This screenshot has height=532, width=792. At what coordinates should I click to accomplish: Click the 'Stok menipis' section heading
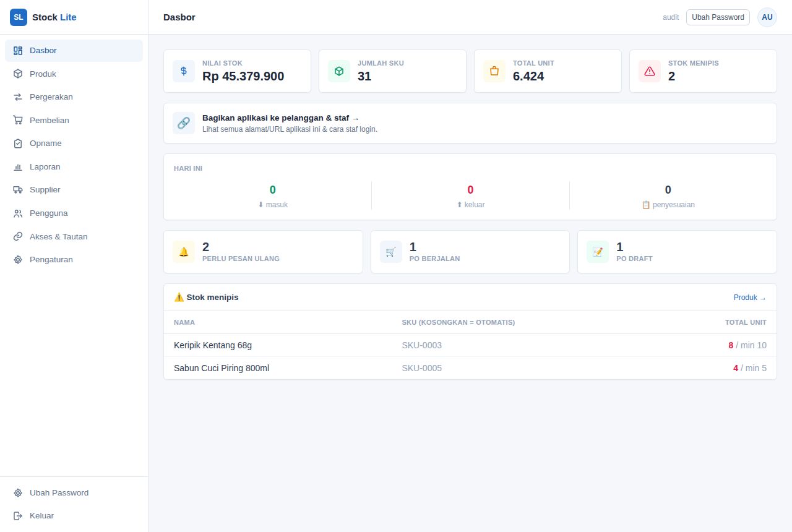(206, 298)
